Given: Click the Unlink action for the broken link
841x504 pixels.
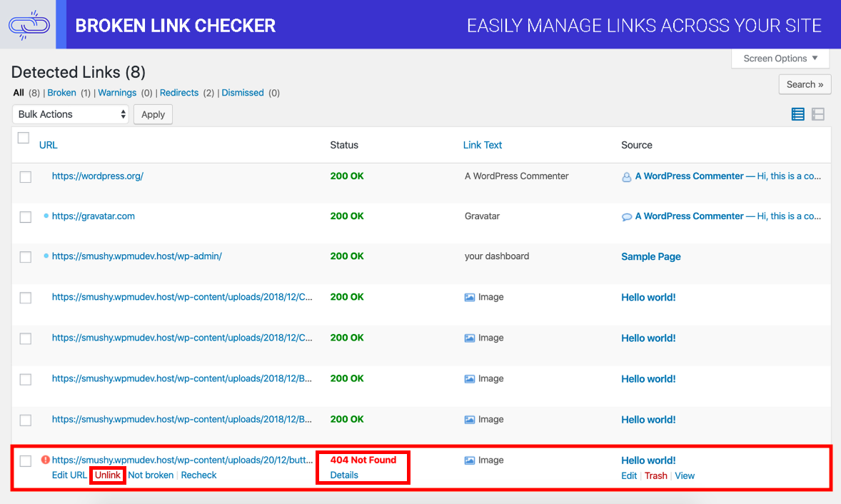Looking at the screenshot, I should pos(108,475).
